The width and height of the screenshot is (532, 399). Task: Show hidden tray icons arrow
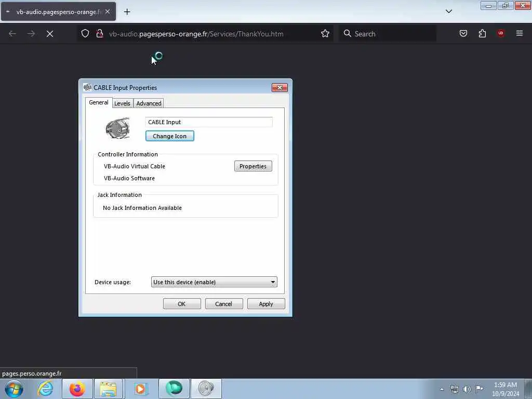[442, 389]
